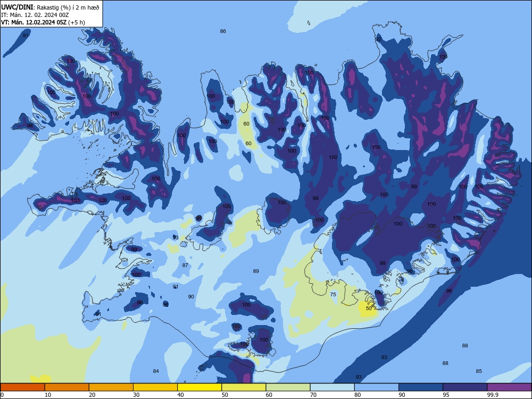Click the 'VT: Mán. 12.02.2024 05Z (+5 h)' line
This screenshot has width=532, height=399.
(43, 22)
